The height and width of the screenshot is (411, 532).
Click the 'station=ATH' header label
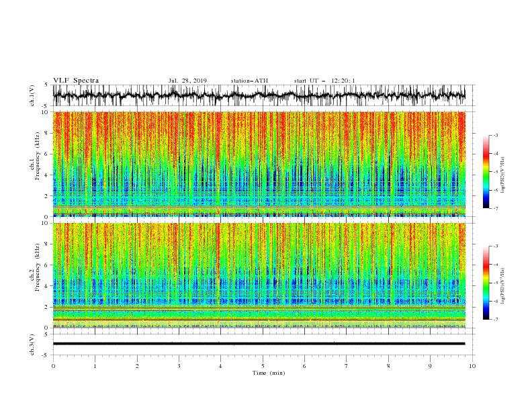(249, 81)
